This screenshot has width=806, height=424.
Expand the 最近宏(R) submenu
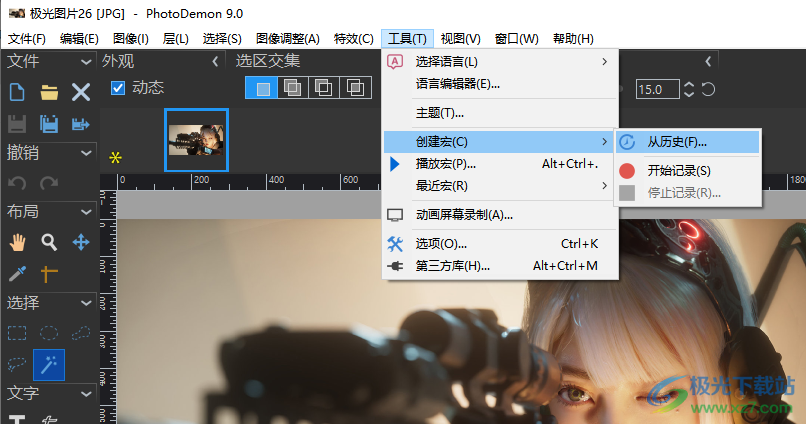[x=499, y=186]
